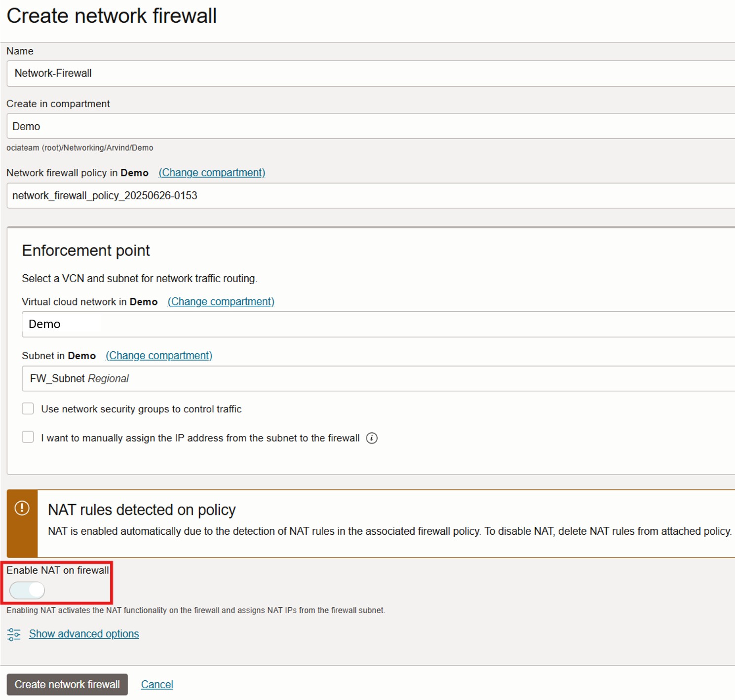Cancel the firewall creation

pyautogui.click(x=157, y=684)
